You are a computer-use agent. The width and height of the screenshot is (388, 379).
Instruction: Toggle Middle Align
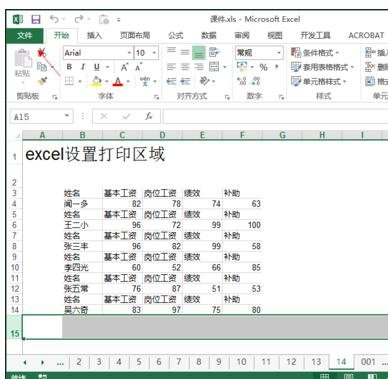[185, 52]
